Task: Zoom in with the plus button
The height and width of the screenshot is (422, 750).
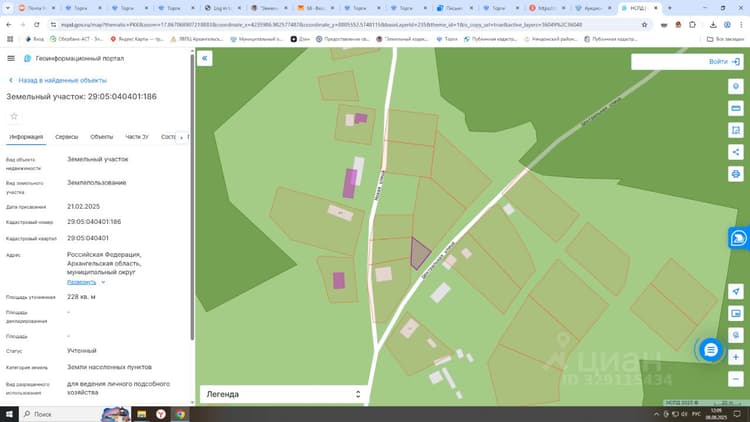Action: click(736, 357)
